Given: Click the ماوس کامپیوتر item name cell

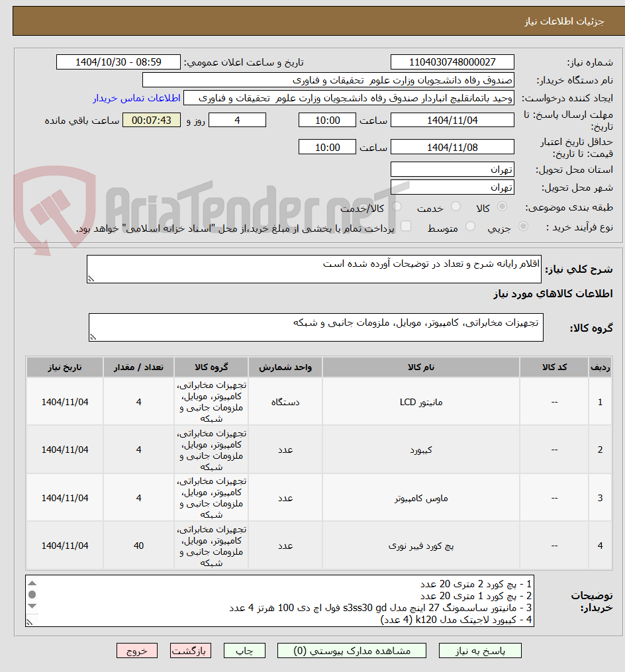Looking at the screenshot, I should click(x=421, y=498).
